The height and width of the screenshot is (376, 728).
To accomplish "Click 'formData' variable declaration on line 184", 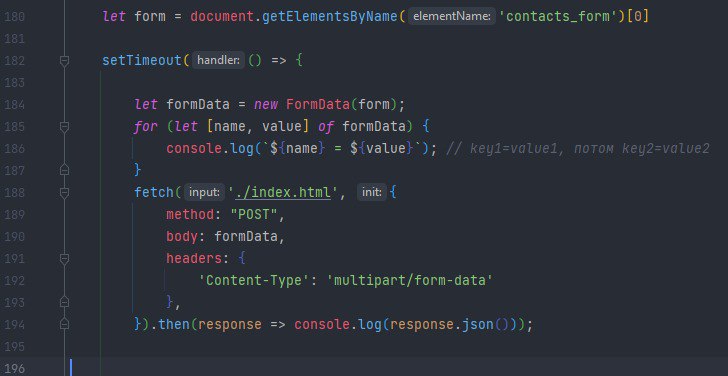I will click(x=198, y=104).
